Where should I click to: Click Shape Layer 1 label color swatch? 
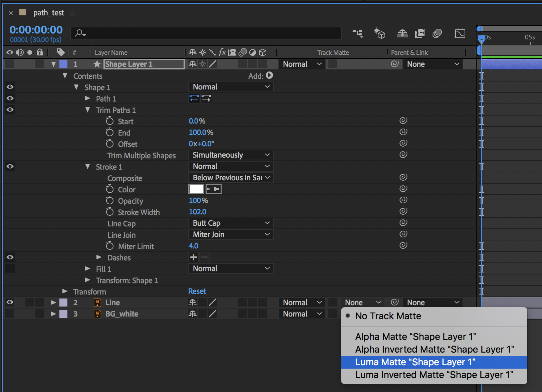pyautogui.click(x=63, y=64)
